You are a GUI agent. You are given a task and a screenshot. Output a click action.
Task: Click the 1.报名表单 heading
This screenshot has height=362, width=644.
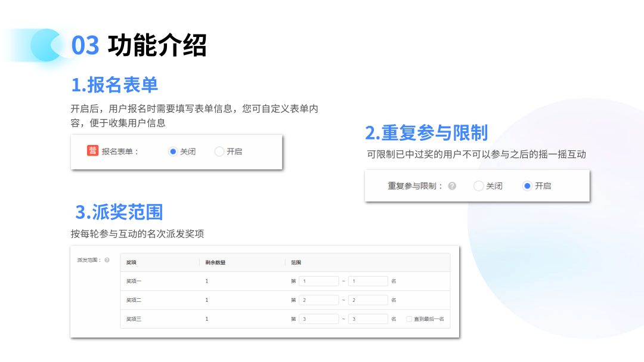(x=114, y=85)
